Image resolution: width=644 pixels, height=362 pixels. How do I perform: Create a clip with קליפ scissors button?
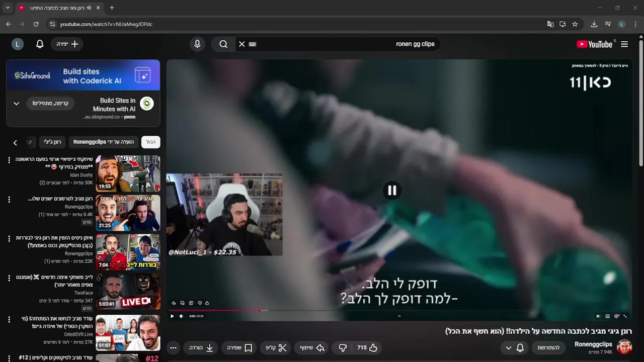click(276, 347)
